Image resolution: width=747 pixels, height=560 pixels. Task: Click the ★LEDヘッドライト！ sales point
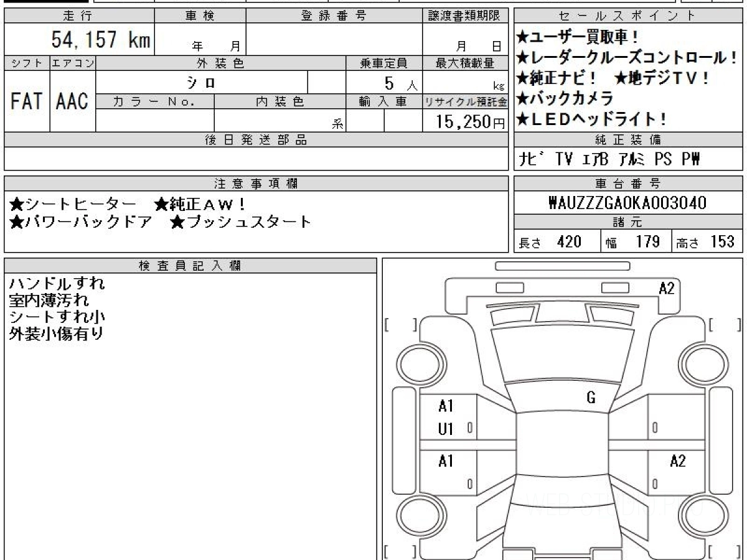(592, 119)
